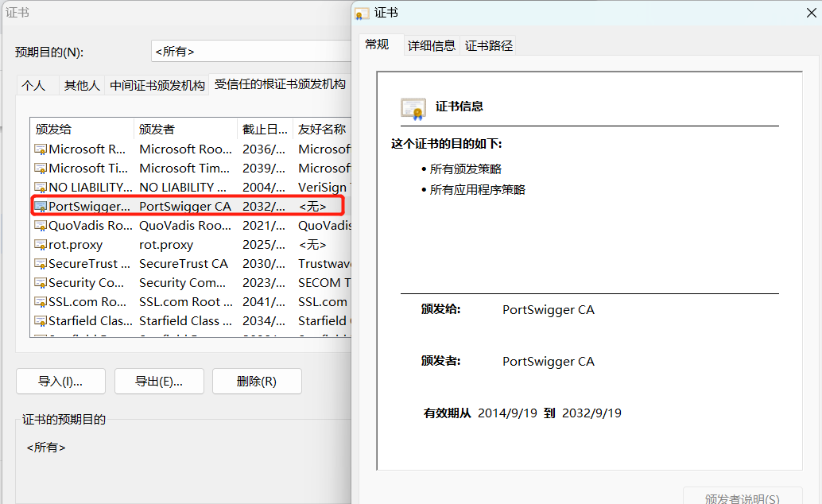Click friendly name Trustwave cell
The image size is (822, 504).
(324, 264)
